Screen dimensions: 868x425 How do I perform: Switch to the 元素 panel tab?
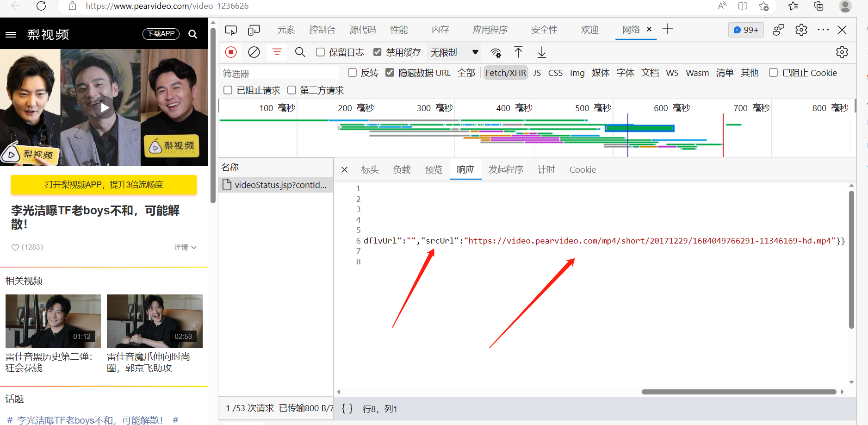(x=286, y=30)
